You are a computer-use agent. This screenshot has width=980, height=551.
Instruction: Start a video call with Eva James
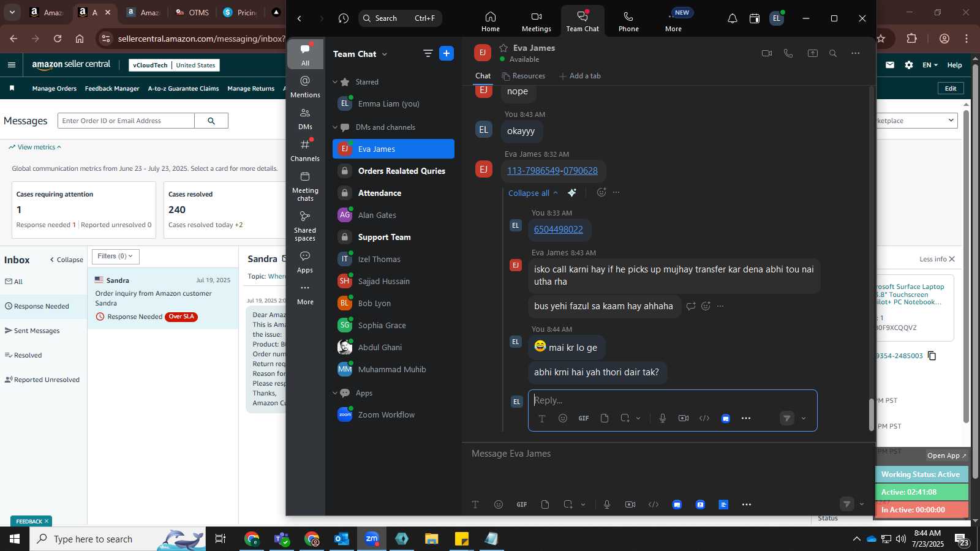[766, 53]
